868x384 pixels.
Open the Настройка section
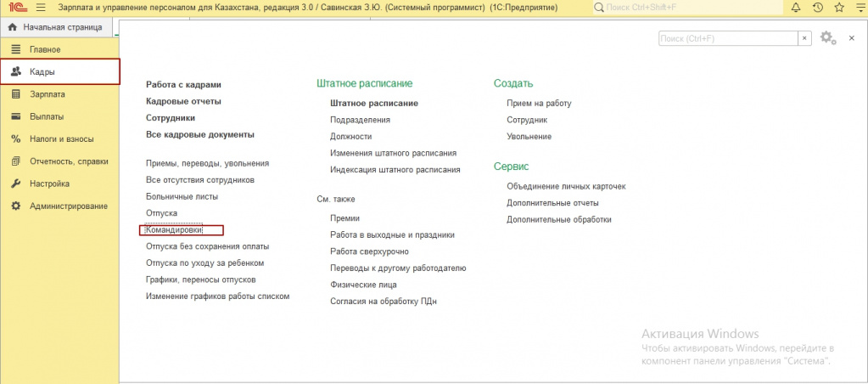pyautogui.click(x=59, y=184)
